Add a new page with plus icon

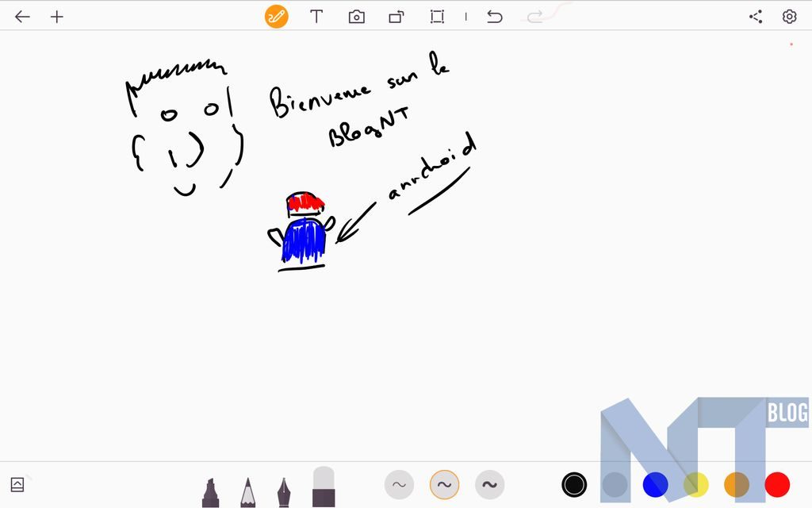pos(57,17)
